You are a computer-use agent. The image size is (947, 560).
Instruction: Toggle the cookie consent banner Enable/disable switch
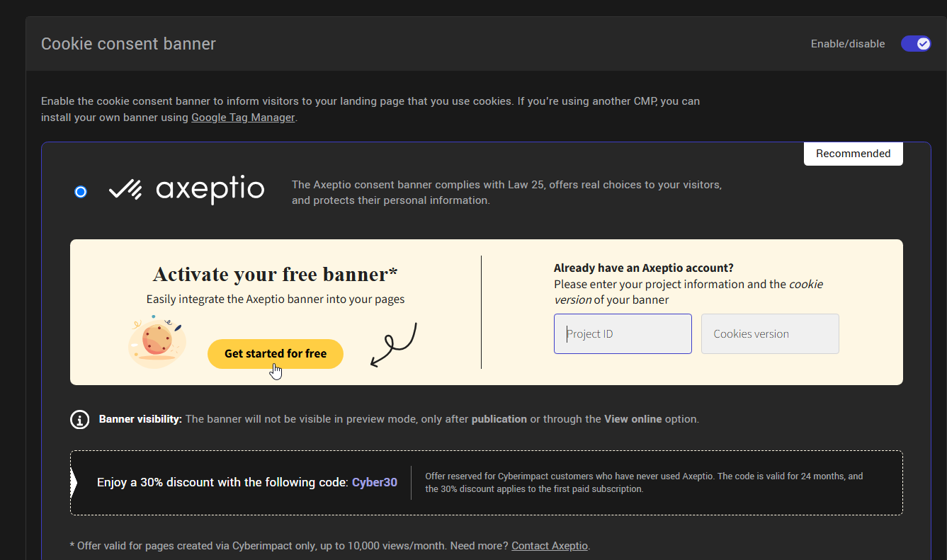(915, 44)
